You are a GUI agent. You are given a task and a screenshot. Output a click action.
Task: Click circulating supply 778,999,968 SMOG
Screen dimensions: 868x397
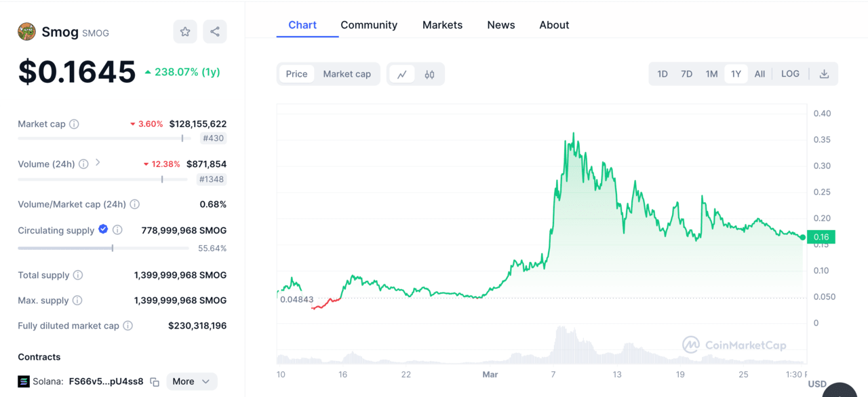[184, 231]
